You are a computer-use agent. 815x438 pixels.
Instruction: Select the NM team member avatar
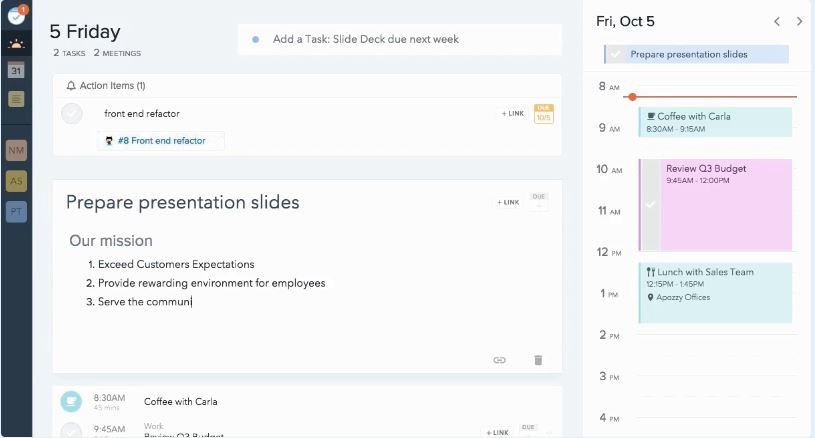pos(16,150)
